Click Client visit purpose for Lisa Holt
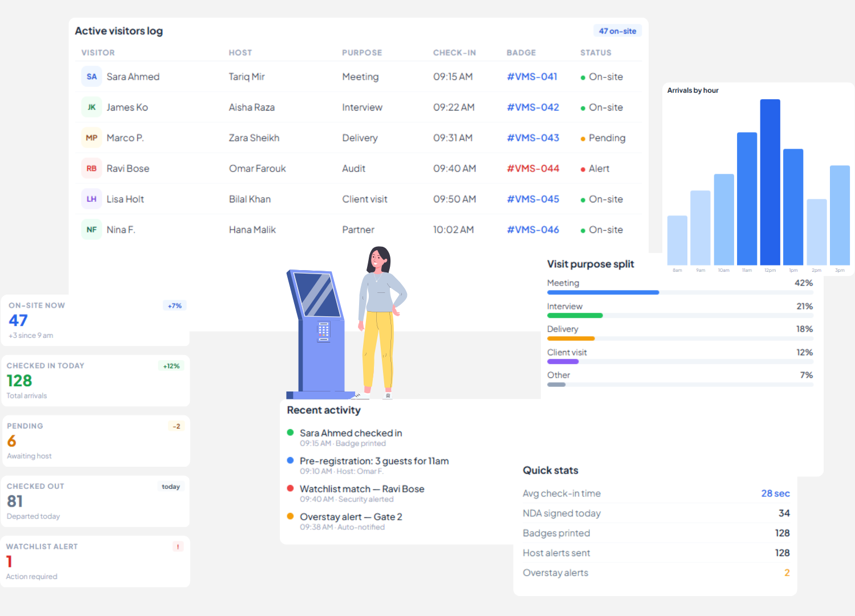This screenshot has width=855, height=616. click(x=365, y=199)
